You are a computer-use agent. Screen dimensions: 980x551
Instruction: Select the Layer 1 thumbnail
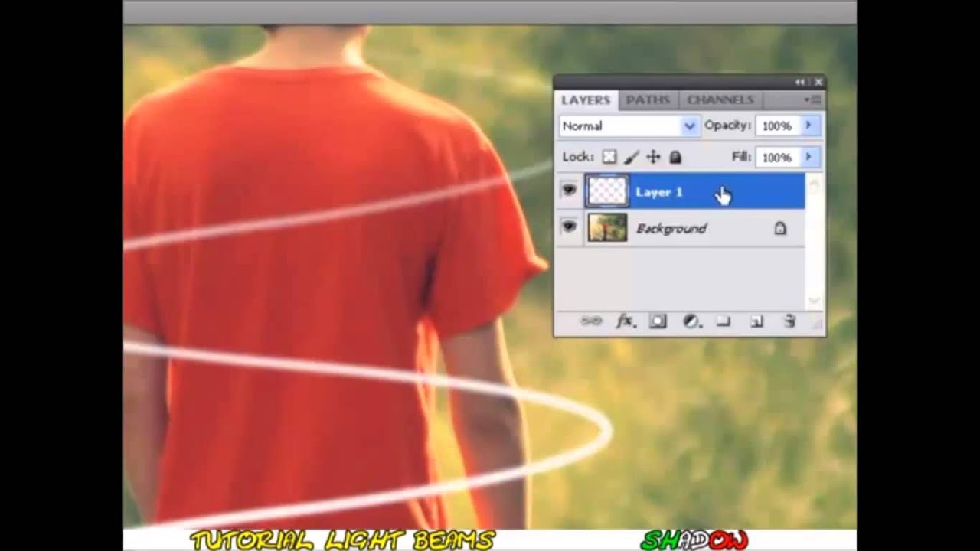[607, 191]
